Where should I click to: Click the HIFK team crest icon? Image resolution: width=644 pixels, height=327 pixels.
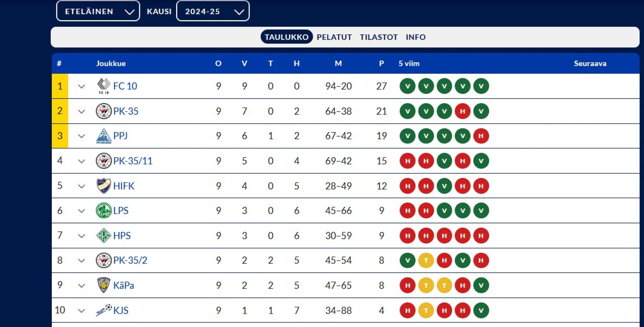pos(104,186)
